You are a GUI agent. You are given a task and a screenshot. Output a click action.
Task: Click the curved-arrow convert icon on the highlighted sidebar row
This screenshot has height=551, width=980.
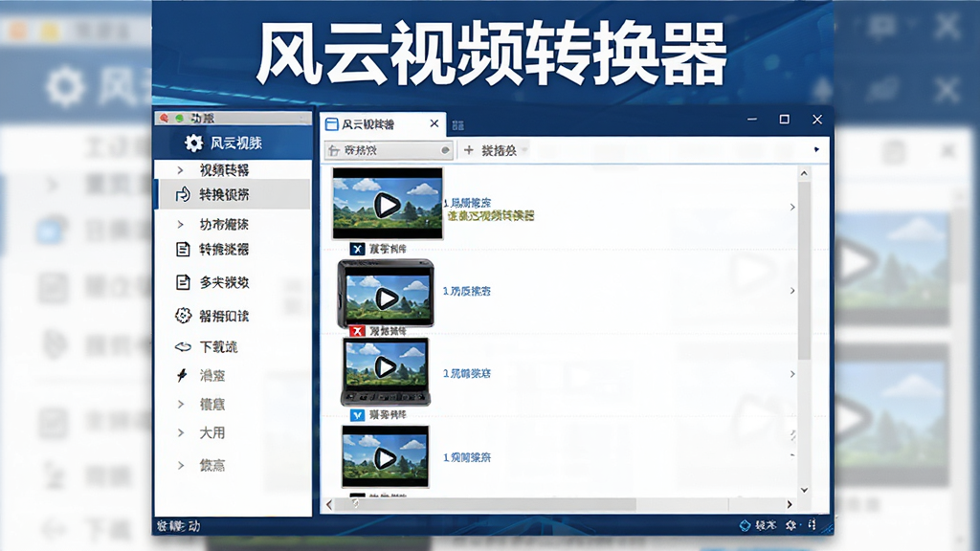[183, 194]
